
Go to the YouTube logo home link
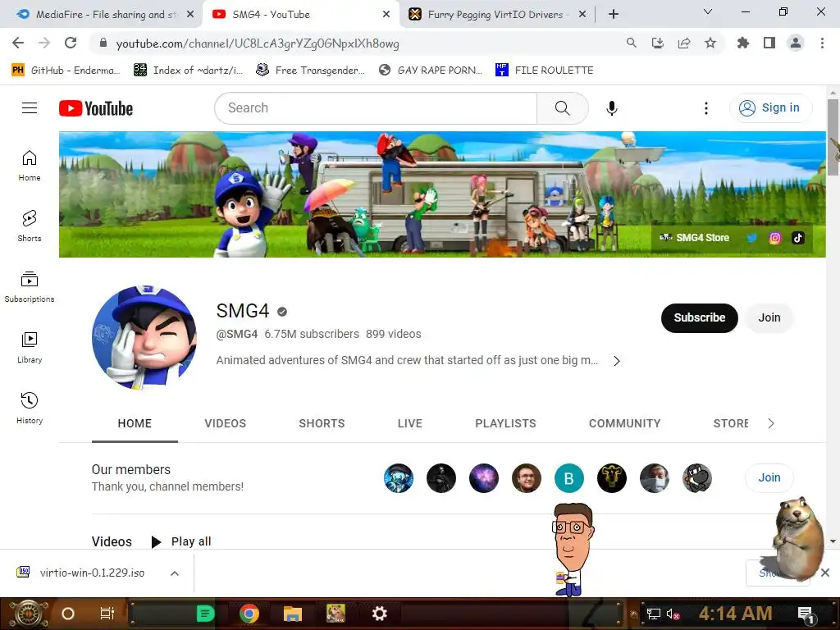tap(96, 108)
